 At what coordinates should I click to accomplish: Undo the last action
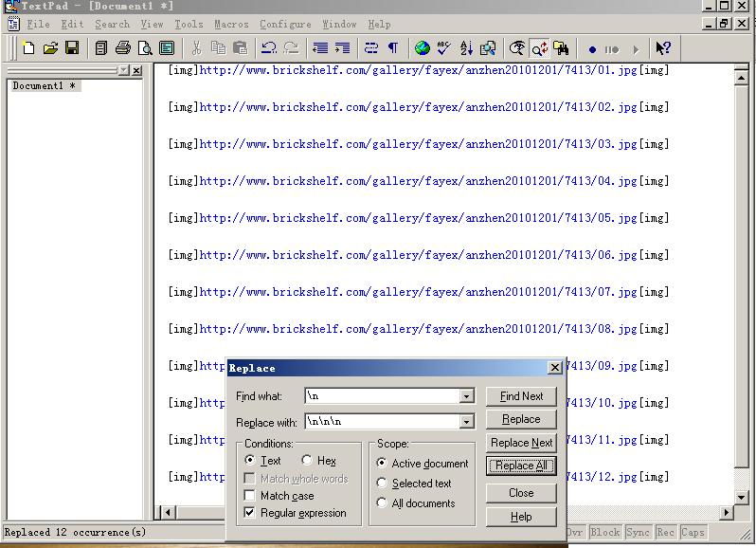click(x=268, y=48)
